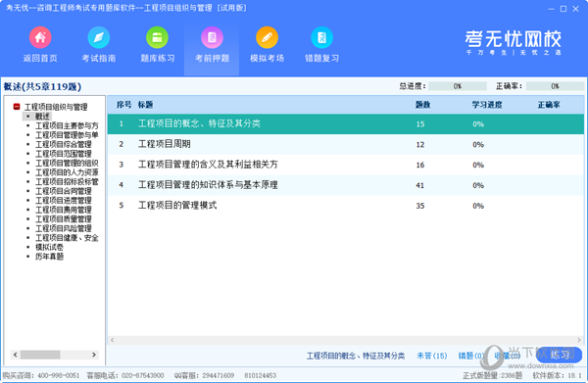Click question count 35 cell
The width and height of the screenshot is (588, 383).
coord(420,206)
